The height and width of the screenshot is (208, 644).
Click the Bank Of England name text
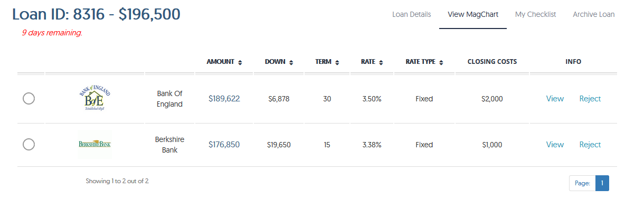[x=170, y=99]
